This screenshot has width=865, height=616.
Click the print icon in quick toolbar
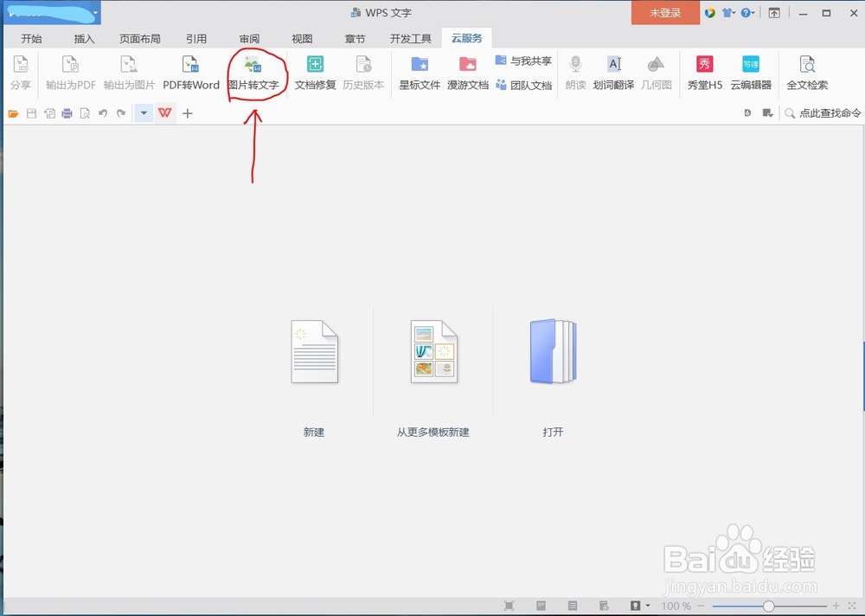point(67,113)
